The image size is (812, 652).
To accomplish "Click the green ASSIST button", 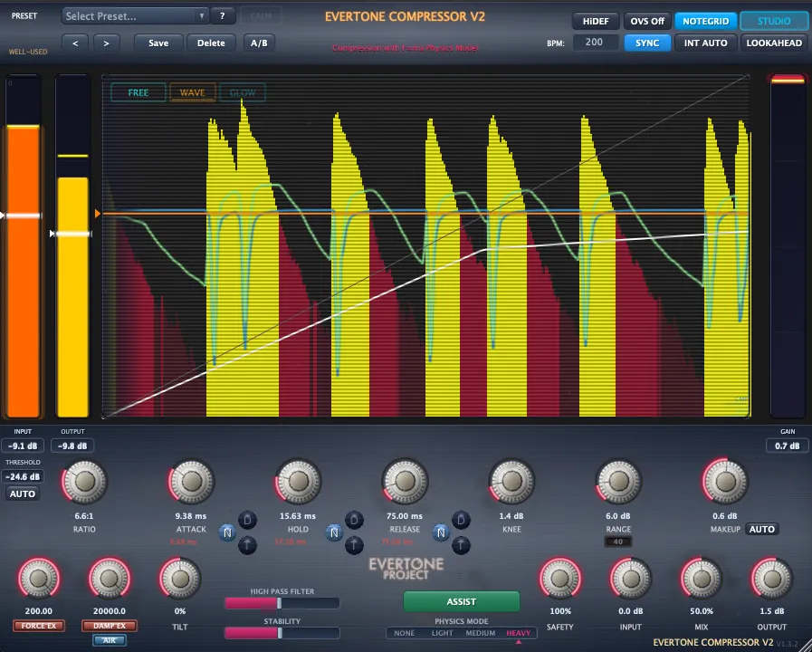I will coord(462,602).
